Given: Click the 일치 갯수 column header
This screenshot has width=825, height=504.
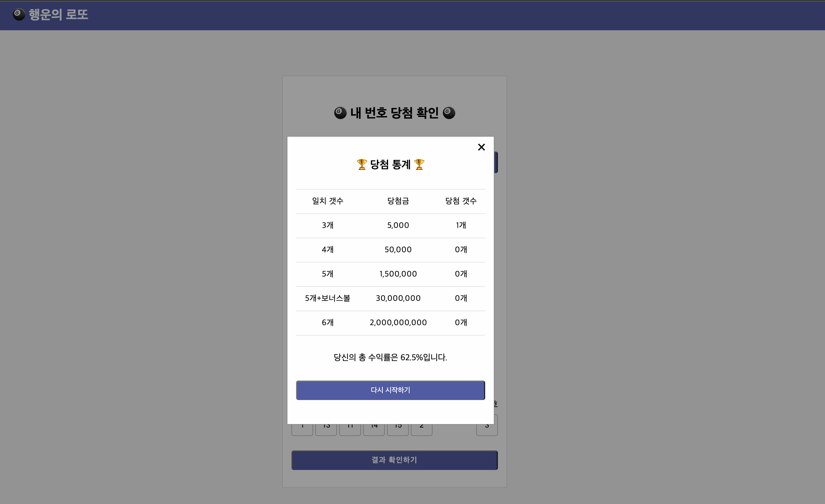Looking at the screenshot, I should pos(327,201).
